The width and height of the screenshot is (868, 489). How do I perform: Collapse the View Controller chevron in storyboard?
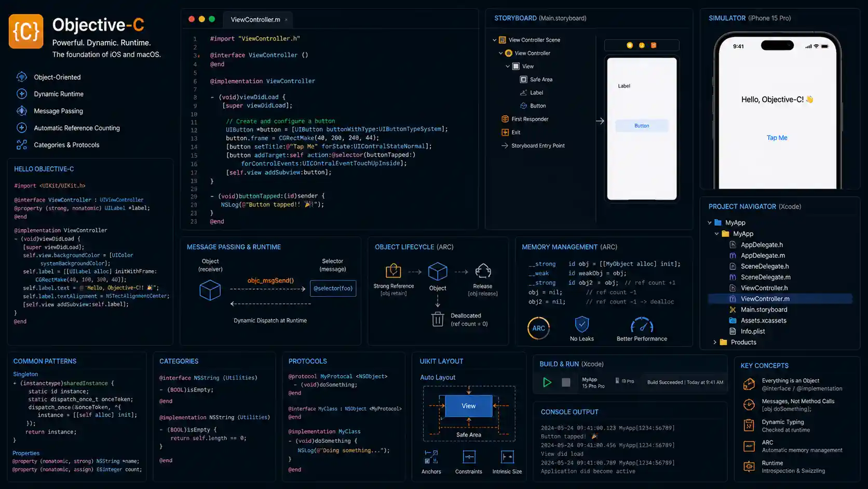click(x=501, y=53)
